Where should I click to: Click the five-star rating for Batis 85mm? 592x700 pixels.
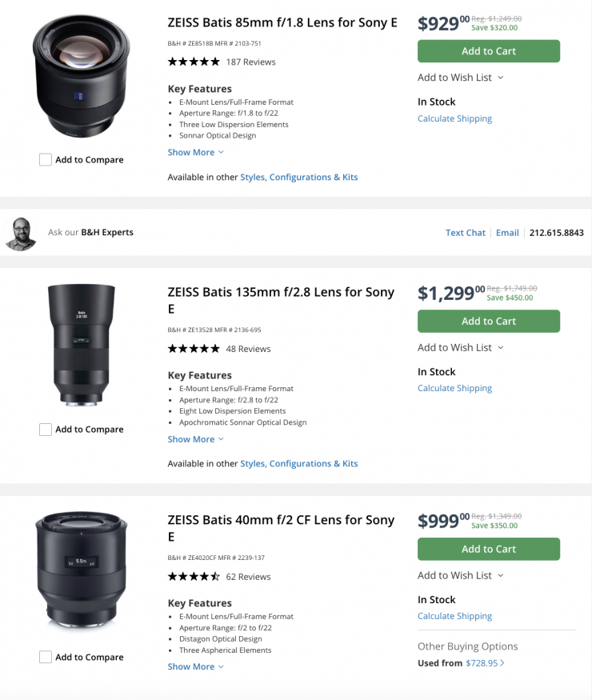193,62
